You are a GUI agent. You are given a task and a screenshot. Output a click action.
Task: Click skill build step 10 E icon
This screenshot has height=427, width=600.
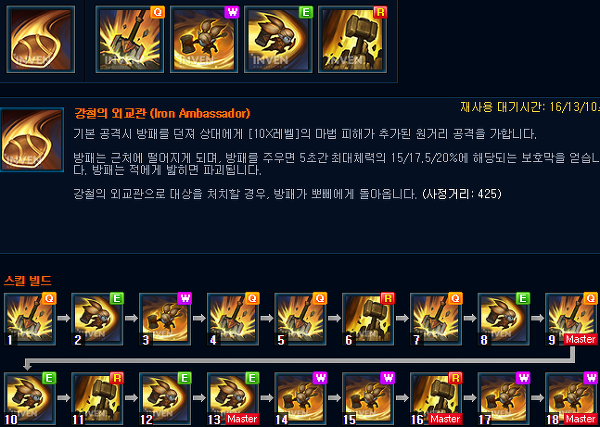tap(29, 399)
